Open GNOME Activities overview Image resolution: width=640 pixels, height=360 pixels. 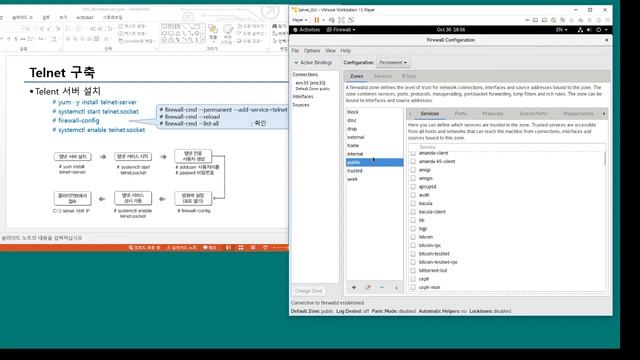pos(307,30)
